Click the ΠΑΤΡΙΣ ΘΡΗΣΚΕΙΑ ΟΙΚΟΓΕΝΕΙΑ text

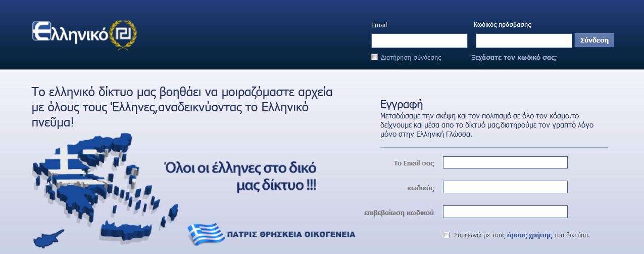291,234
